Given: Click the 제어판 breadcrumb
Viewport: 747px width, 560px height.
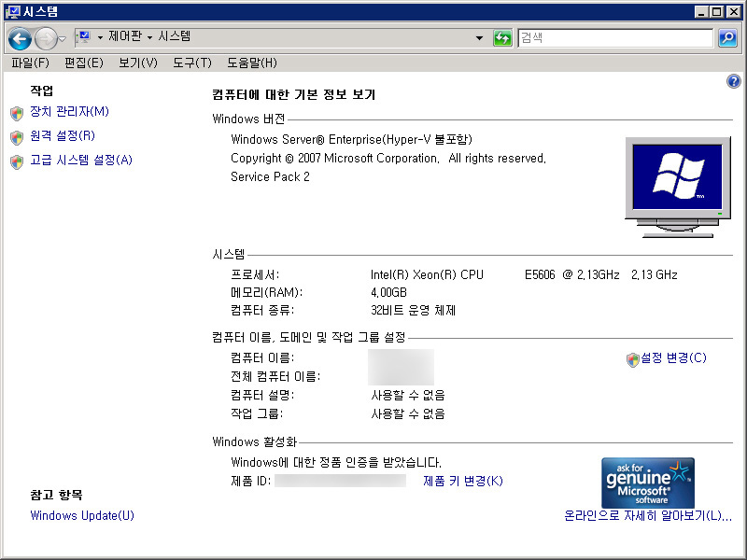Looking at the screenshot, I should tap(125, 36).
